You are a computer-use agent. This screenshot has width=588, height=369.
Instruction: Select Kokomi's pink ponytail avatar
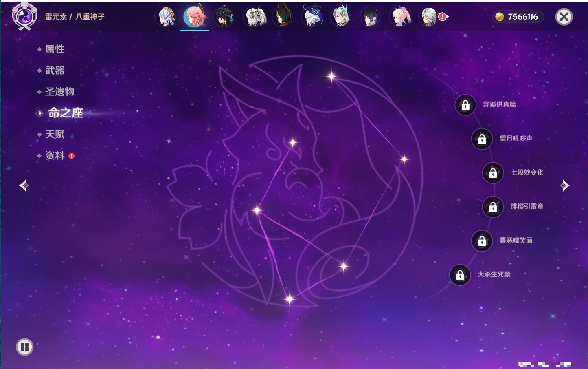pos(400,17)
